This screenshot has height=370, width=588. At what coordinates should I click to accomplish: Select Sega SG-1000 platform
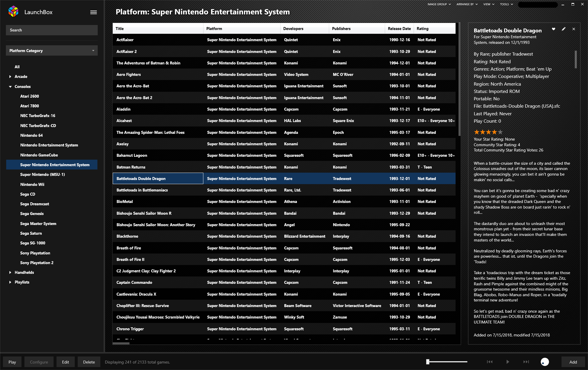coord(33,243)
